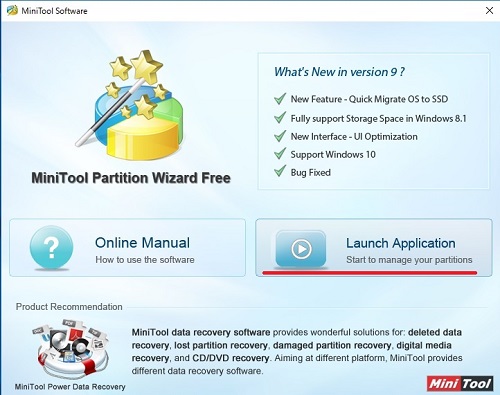Open MiniTool Power Data Recovery icon
Image resolution: width=500 pixels, height=395 pixels.
(x=70, y=349)
